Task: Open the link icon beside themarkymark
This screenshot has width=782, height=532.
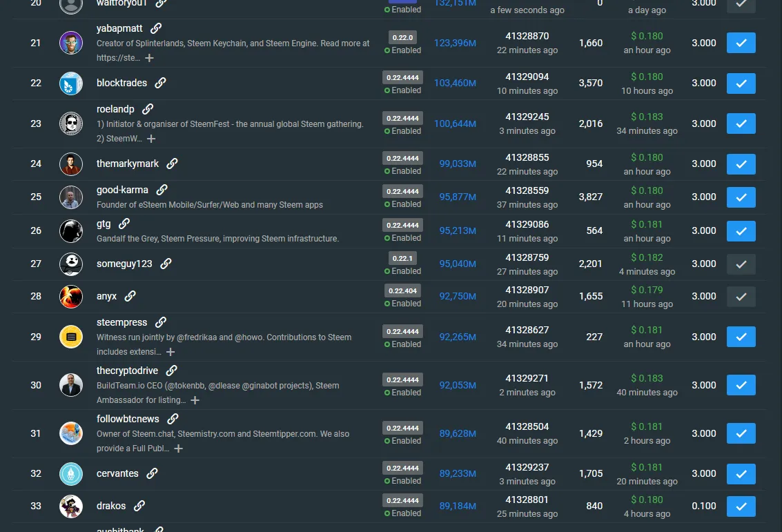Action: click(x=172, y=164)
